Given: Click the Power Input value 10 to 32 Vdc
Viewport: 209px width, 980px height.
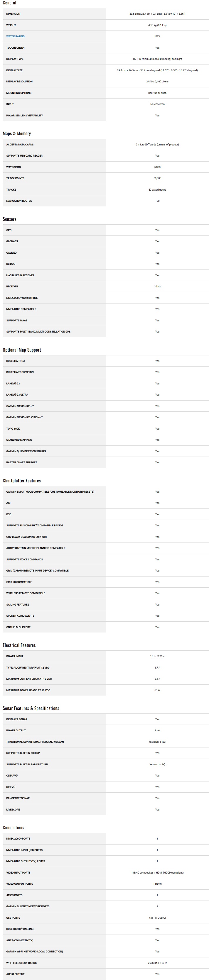Looking at the screenshot, I should click(x=157, y=656).
